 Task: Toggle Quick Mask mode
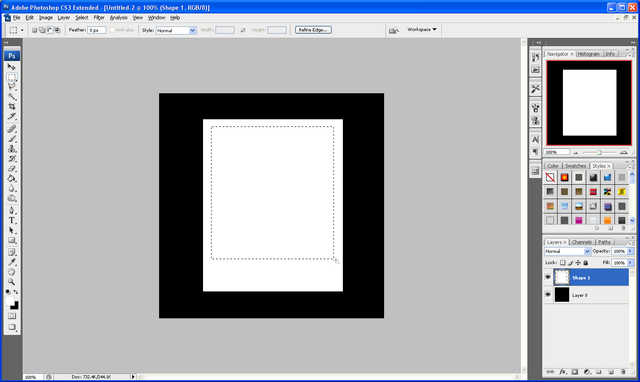coord(12,316)
